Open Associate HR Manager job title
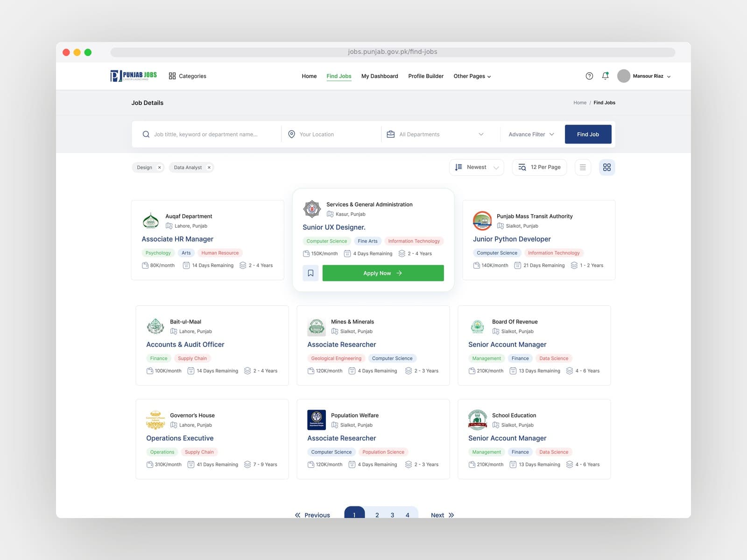This screenshot has height=560, width=747. [x=177, y=239]
